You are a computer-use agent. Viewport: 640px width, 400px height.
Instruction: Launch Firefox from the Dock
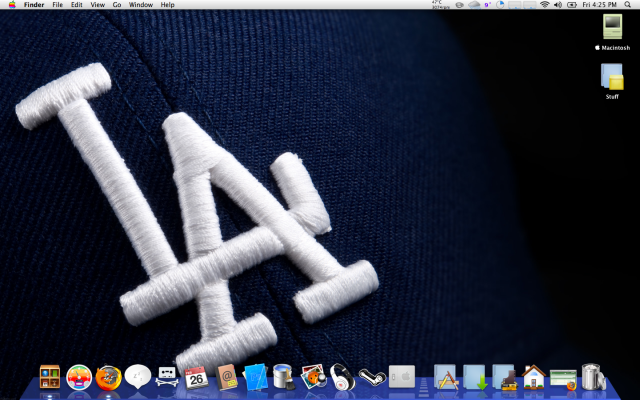tap(109, 377)
